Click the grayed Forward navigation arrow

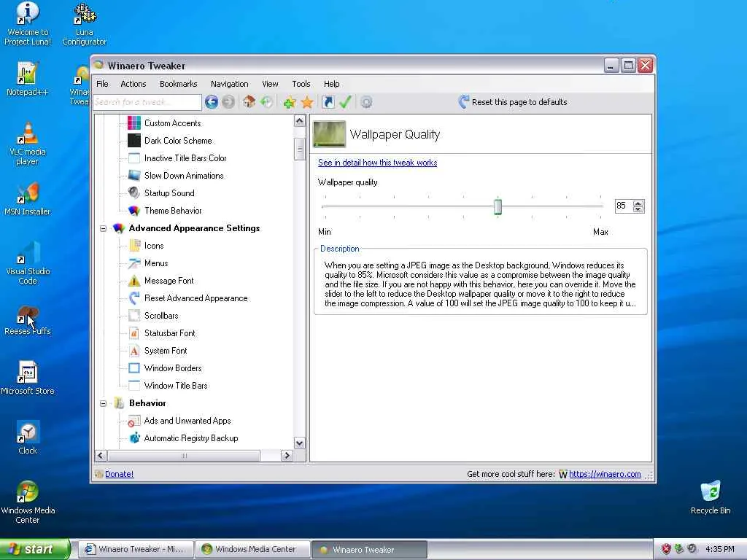click(x=228, y=102)
